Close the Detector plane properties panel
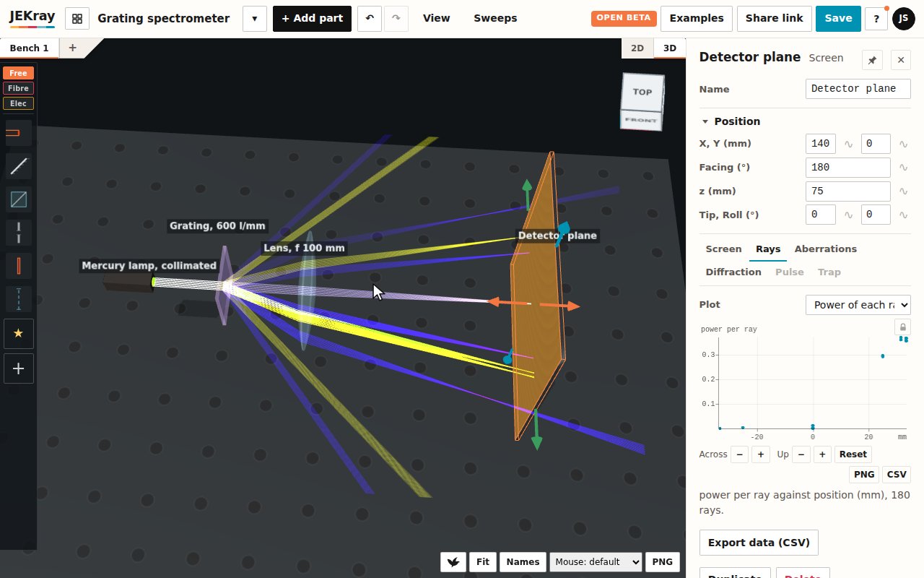The image size is (924, 578). (901, 60)
